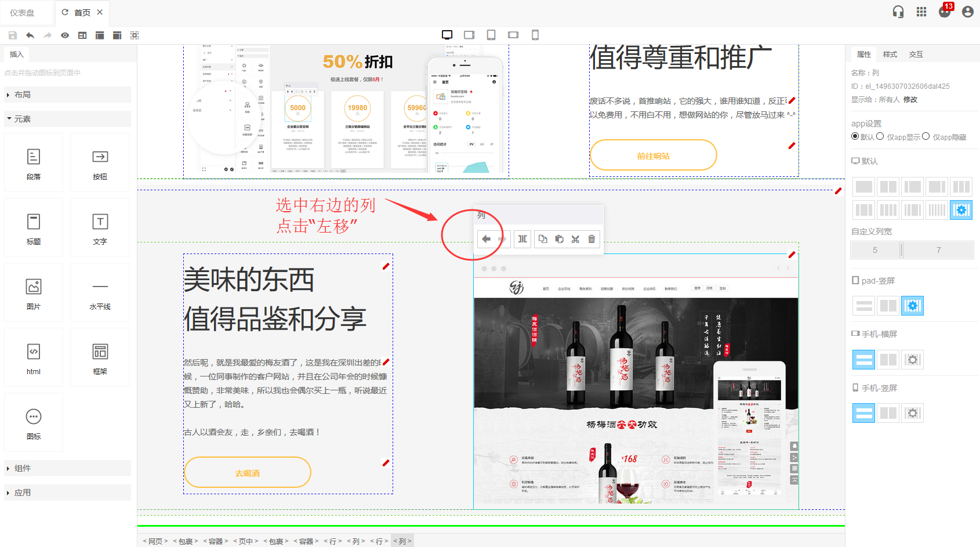This screenshot has width=980, height=547.
Task: Click the move-left arrow in column toolbar
Action: click(x=486, y=239)
